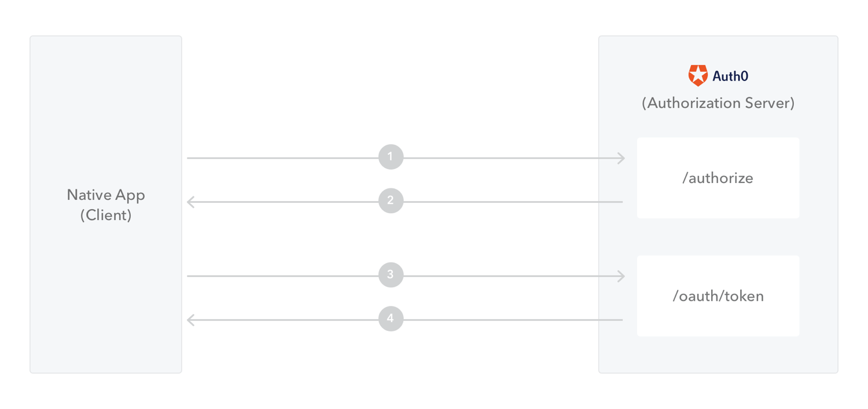
Task: Click arrowhead pointing to /authorize box
Action: tap(621, 158)
